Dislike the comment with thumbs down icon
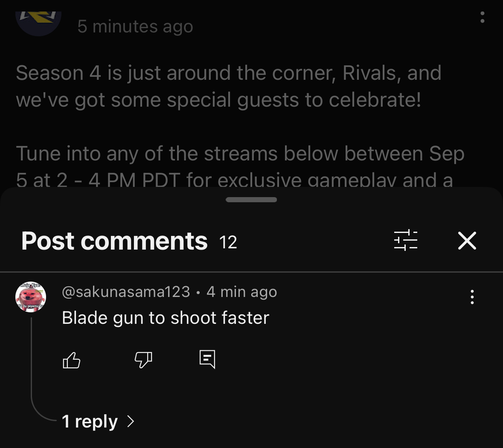 [143, 360]
